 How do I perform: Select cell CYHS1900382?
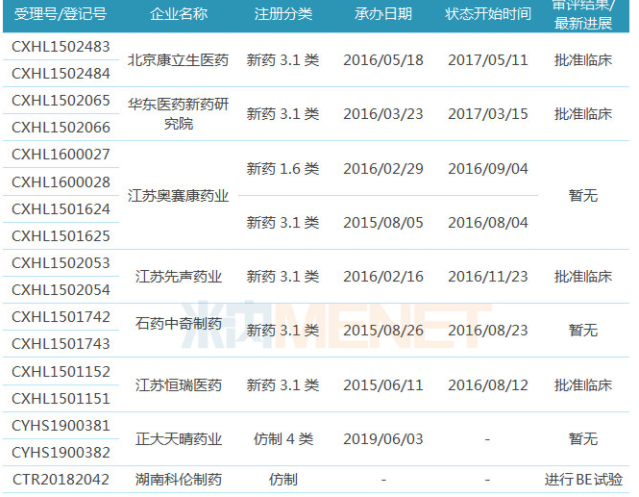tap(61, 453)
